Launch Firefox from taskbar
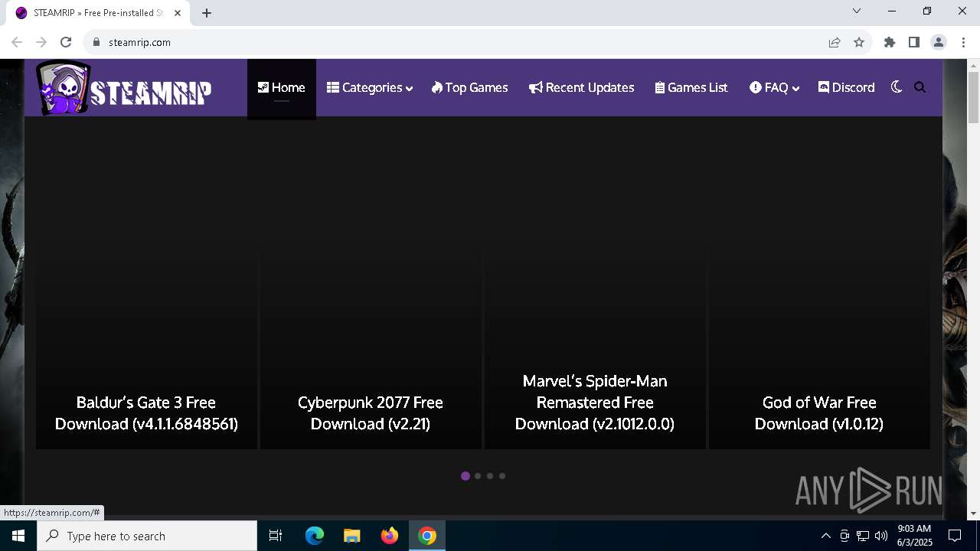 pos(390,536)
